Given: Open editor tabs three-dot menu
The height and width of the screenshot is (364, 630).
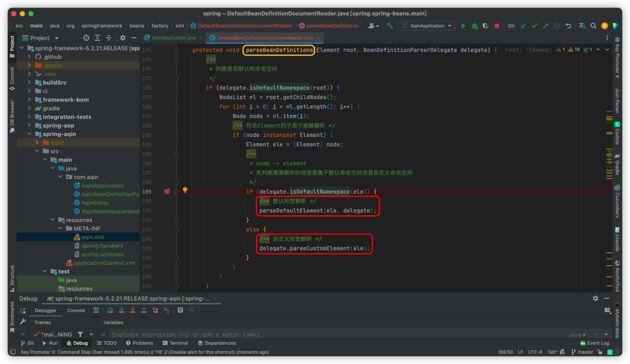Looking at the screenshot, I should tap(607, 38).
